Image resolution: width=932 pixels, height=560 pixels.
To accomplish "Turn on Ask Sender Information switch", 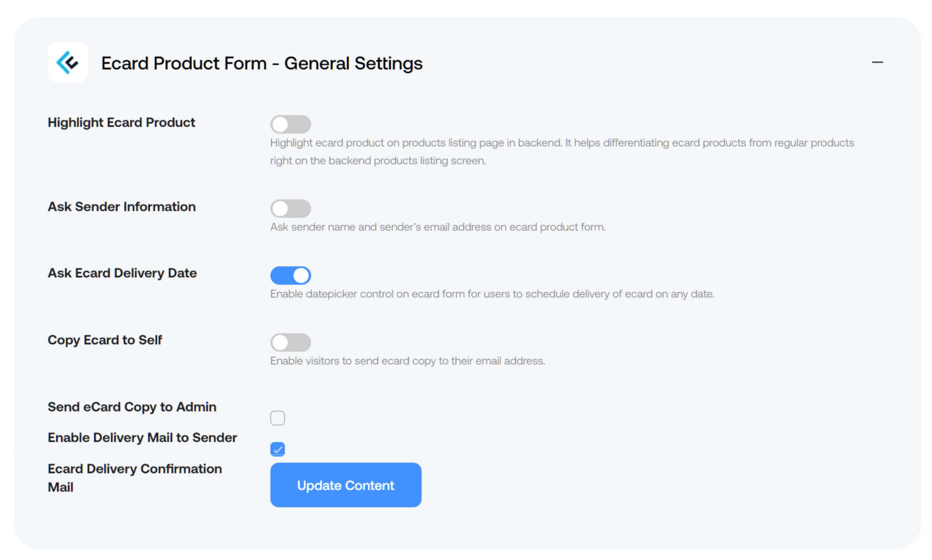I will click(291, 209).
